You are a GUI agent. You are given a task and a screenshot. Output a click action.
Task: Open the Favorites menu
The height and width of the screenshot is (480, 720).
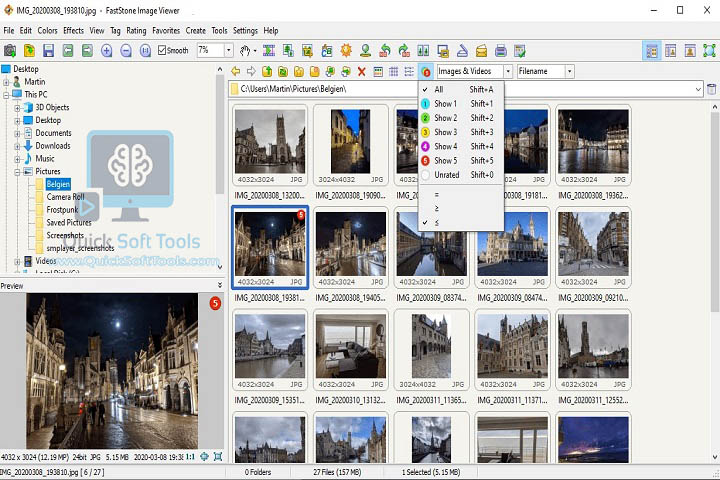coord(166,30)
